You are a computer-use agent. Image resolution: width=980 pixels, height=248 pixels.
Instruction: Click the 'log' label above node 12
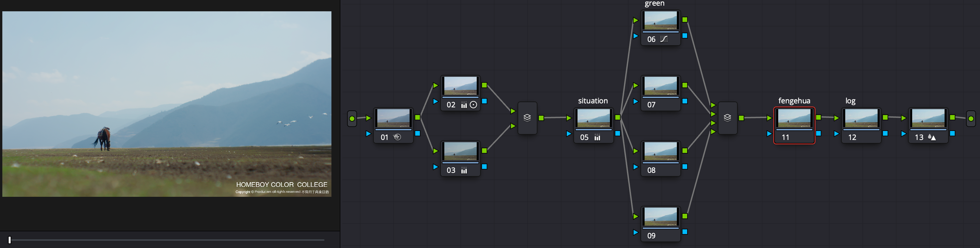[x=850, y=101]
